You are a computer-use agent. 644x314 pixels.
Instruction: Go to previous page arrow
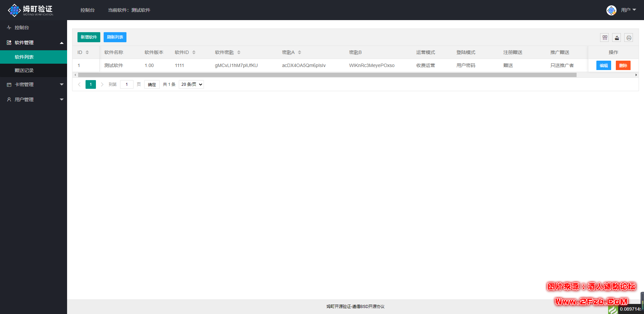(x=79, y=84)
